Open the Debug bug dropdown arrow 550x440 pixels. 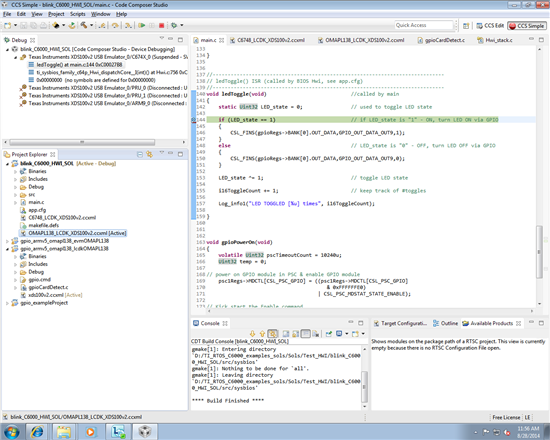click(181, 25)
